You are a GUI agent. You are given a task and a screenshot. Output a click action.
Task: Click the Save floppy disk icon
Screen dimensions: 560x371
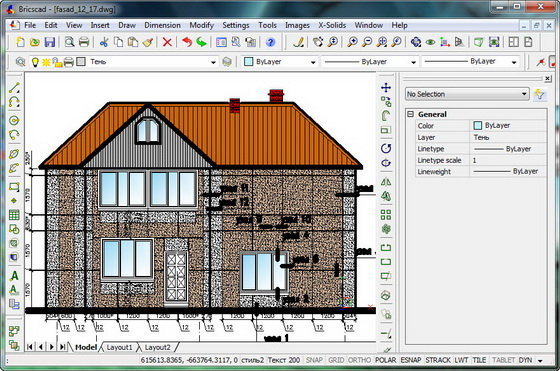click(49, 42)
